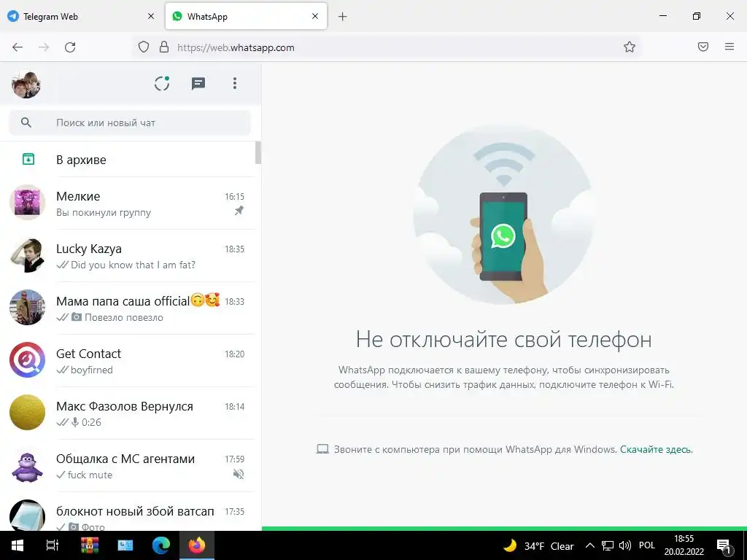747x560 pixels.
Task: Open the Get Contact chat
Action: pyautogui.click(x=127, y=360)
